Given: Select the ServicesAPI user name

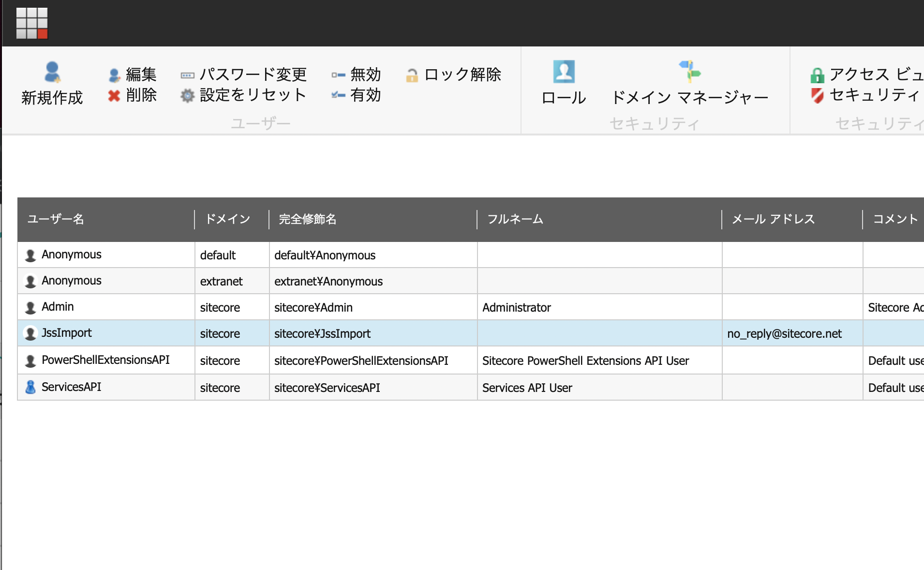Looking at the screenshot, I should (x=72, y=387).
